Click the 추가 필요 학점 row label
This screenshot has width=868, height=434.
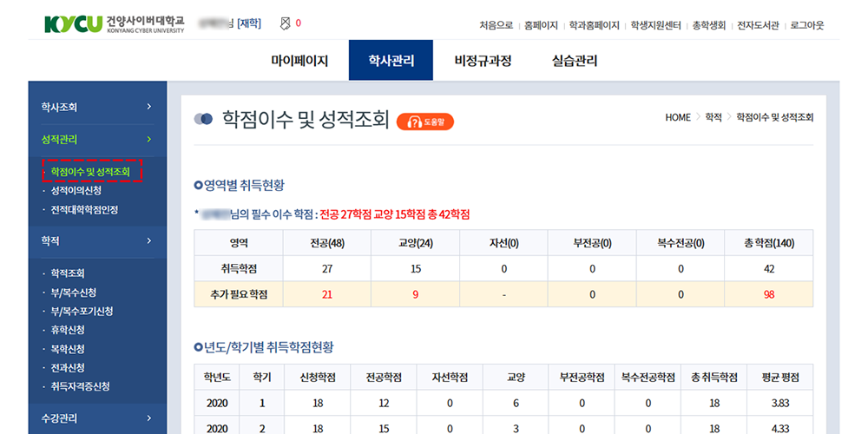point(239,295)
